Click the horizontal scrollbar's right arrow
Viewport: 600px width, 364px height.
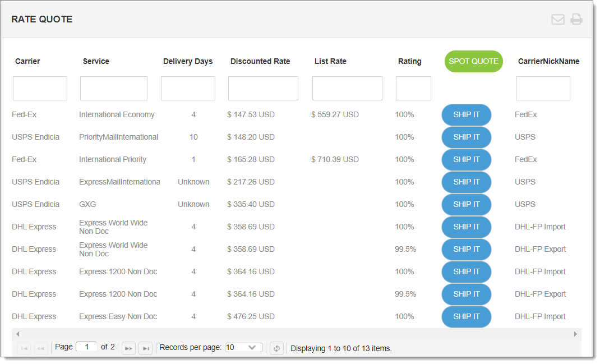tap(574, 333)
